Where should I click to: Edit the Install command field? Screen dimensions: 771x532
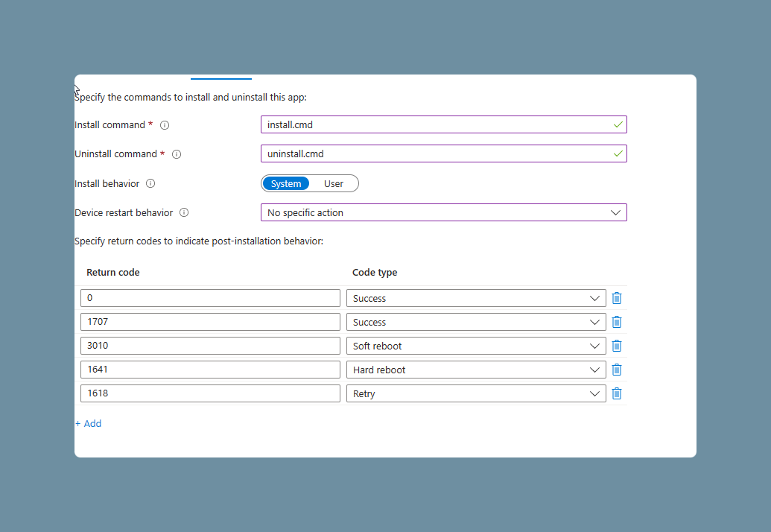443,124
